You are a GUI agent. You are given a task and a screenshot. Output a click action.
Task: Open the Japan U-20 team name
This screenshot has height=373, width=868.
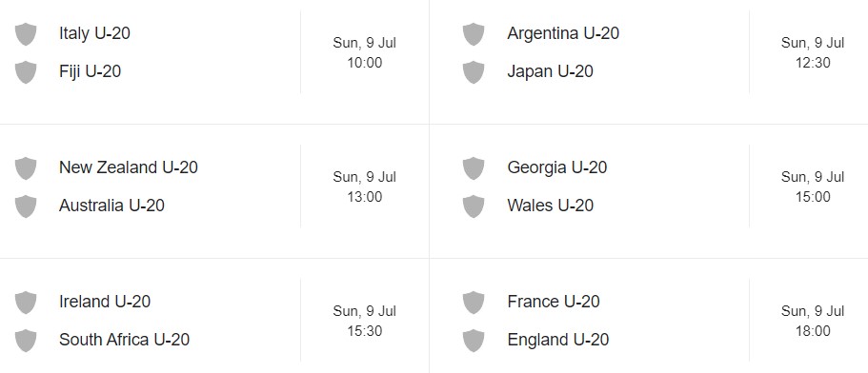click(x=551, y=71)
